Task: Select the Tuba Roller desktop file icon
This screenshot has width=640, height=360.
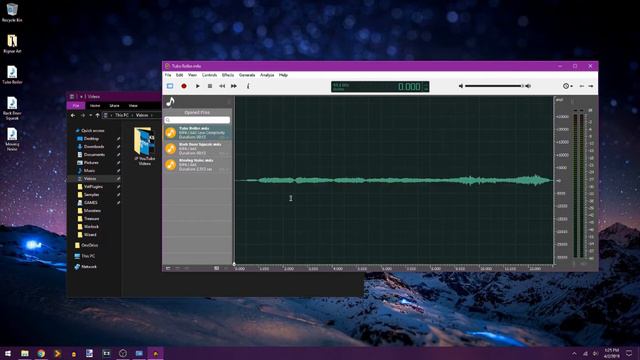Action: pos(12,75)
